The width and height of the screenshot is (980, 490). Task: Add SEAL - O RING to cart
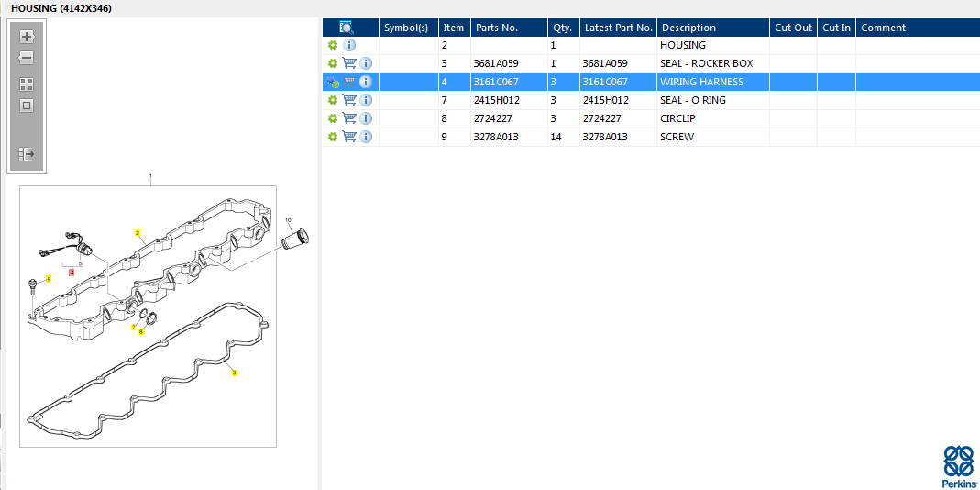(x=349, y=99)
